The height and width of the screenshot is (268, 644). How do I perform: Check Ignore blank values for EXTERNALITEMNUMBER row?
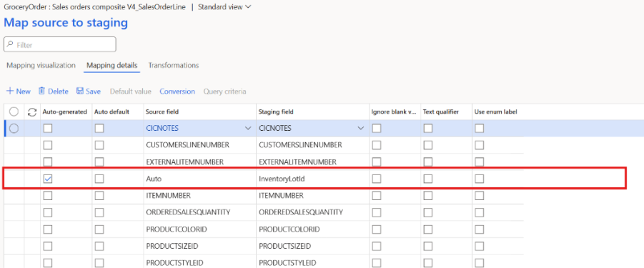[376, 162]
